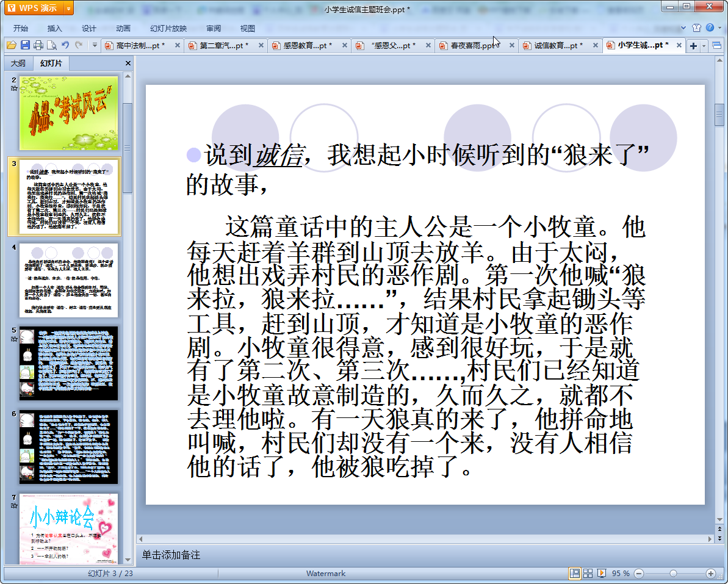The height and width of the screenshot is (584, 728).
Task: Collapse the ribbon with the chevron
Action: (x=683, y=28)
